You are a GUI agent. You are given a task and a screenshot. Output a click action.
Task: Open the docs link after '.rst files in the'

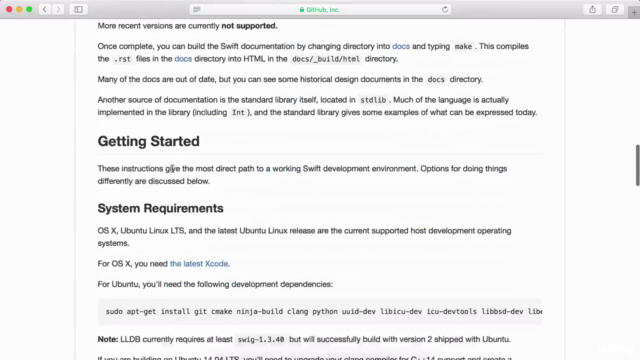click(183, 59)
